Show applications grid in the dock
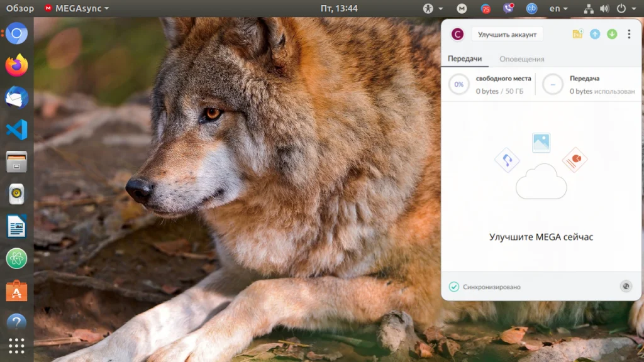Image resolution: width=644 pixels, height=362 pixels. pyautogui.click(x=17, y=346)
